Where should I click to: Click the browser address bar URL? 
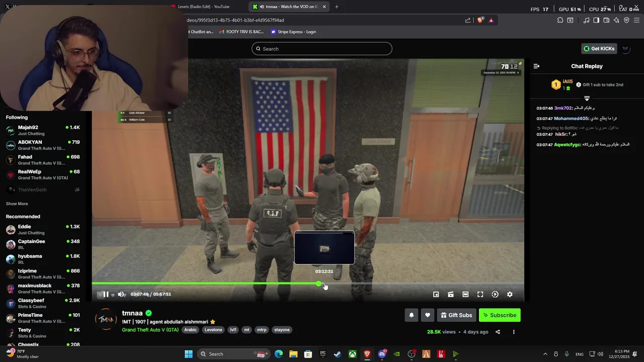point(235,20)
